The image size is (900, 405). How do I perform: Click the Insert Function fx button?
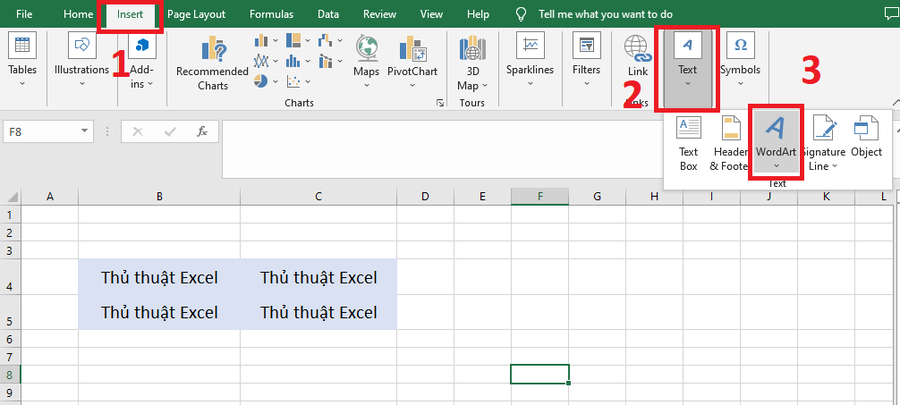pyautogui.click(x=202, y=131)
